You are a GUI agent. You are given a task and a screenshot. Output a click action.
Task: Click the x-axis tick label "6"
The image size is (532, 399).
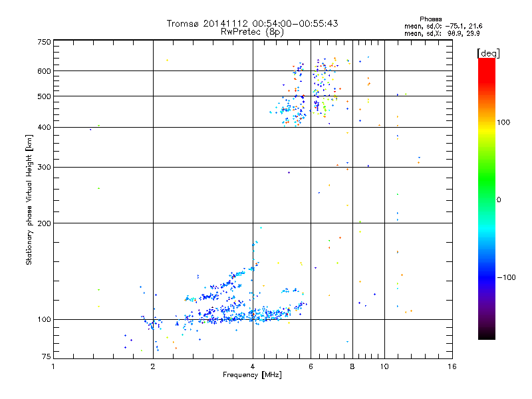point(311,366)
